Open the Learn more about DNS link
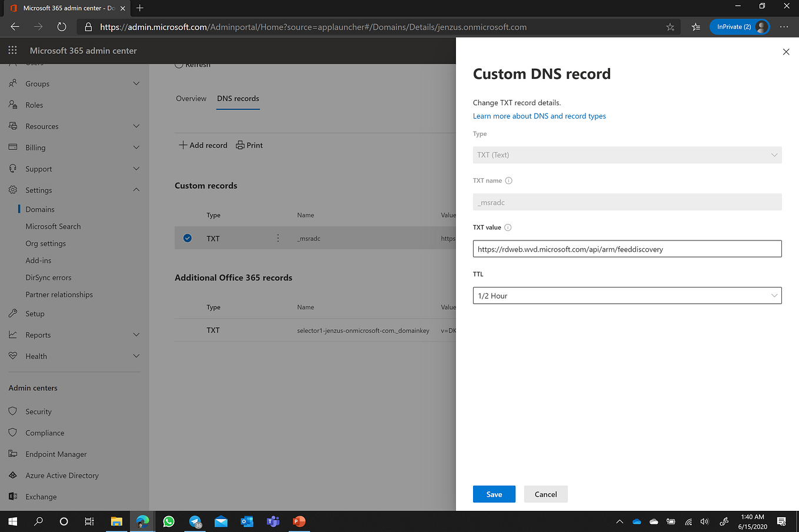 click(539, 116)
